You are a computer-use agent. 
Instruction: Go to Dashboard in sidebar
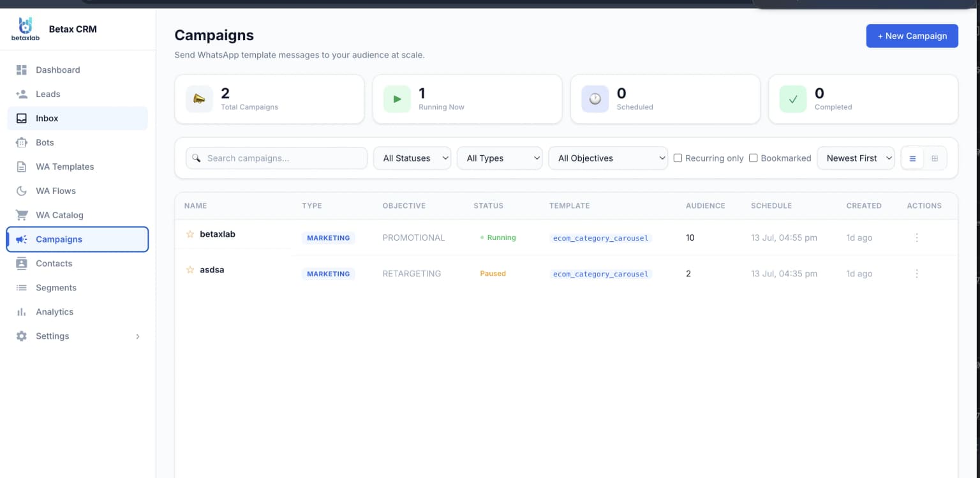coord(78,70)
